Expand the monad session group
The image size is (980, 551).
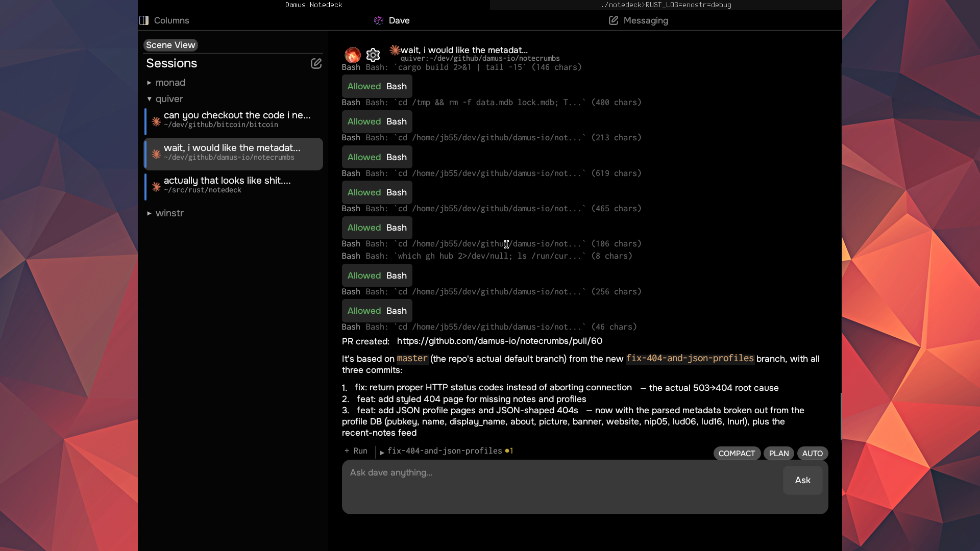coord(149,83)
